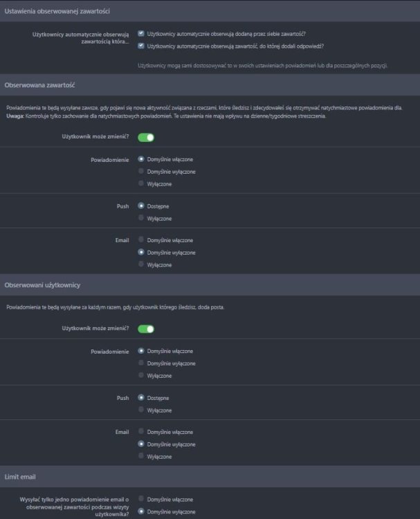Uncheck auto-follow for content users replied to

pyautogui.click(x=141, y=46)
